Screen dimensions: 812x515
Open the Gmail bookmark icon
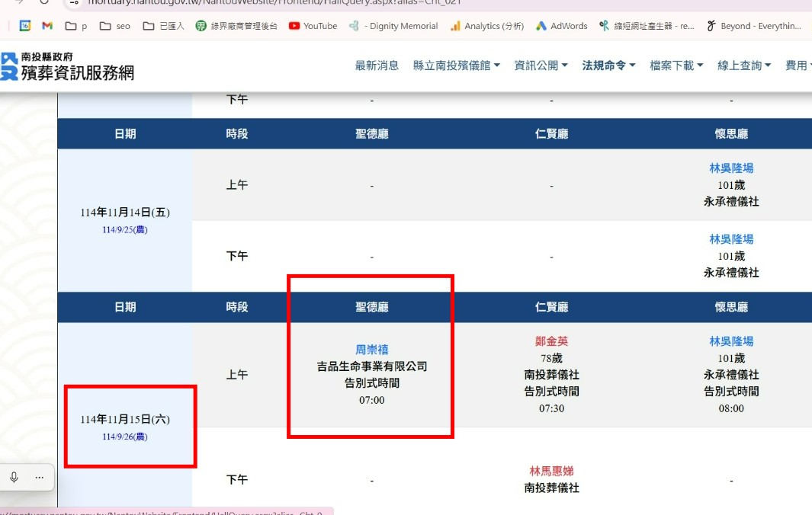coord(47,26)
